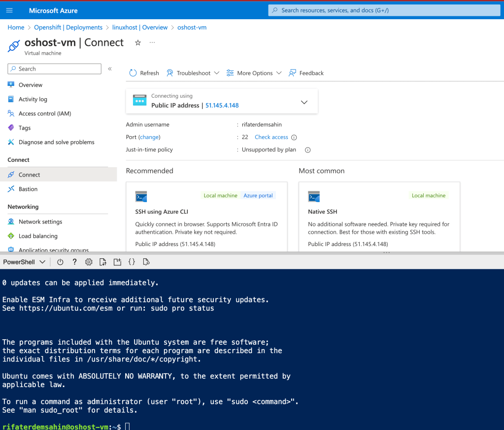Select the SSH using Azure CLI card
Screen dimensions: 504x430
[207, 216]
